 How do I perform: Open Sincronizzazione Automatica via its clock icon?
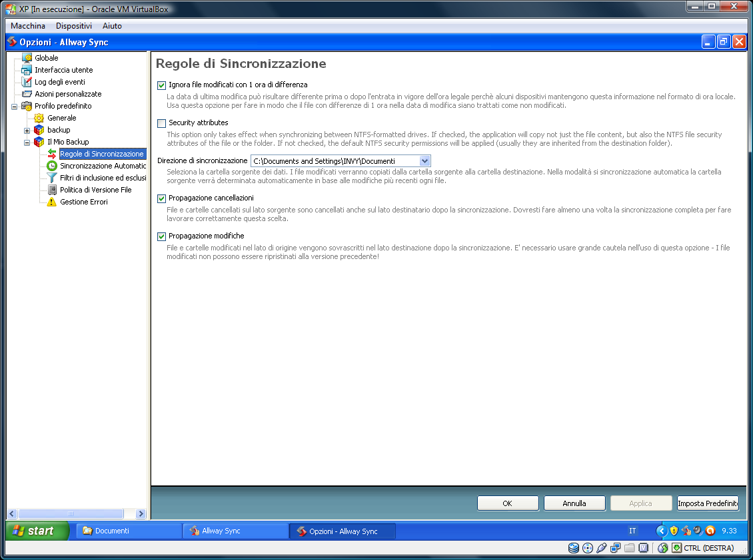coord(52,166)
